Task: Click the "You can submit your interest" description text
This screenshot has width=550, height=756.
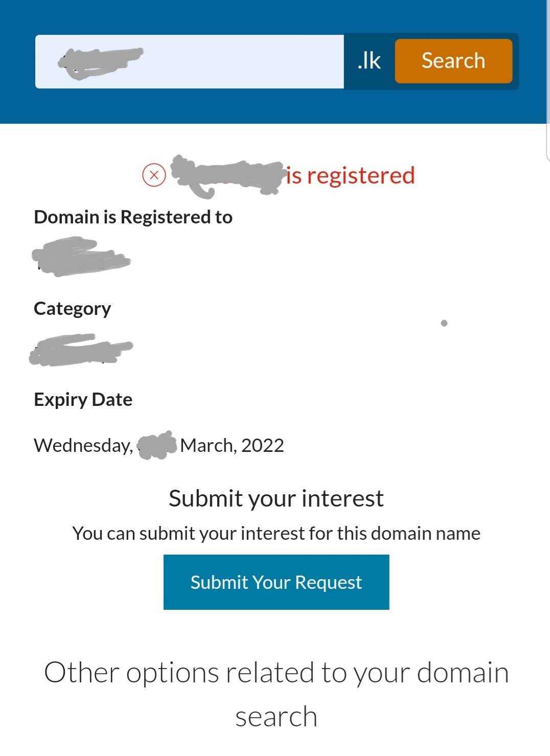Action: pos(276,533)
